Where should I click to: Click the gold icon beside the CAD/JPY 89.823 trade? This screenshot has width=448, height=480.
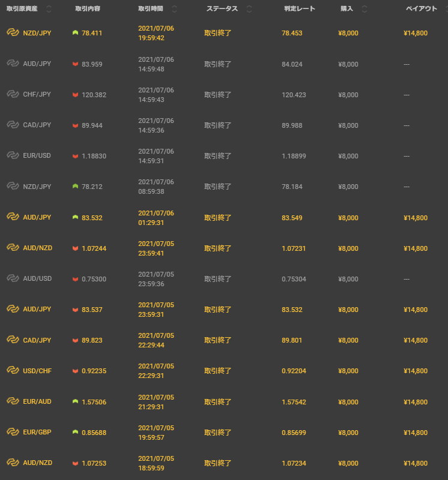13,340
